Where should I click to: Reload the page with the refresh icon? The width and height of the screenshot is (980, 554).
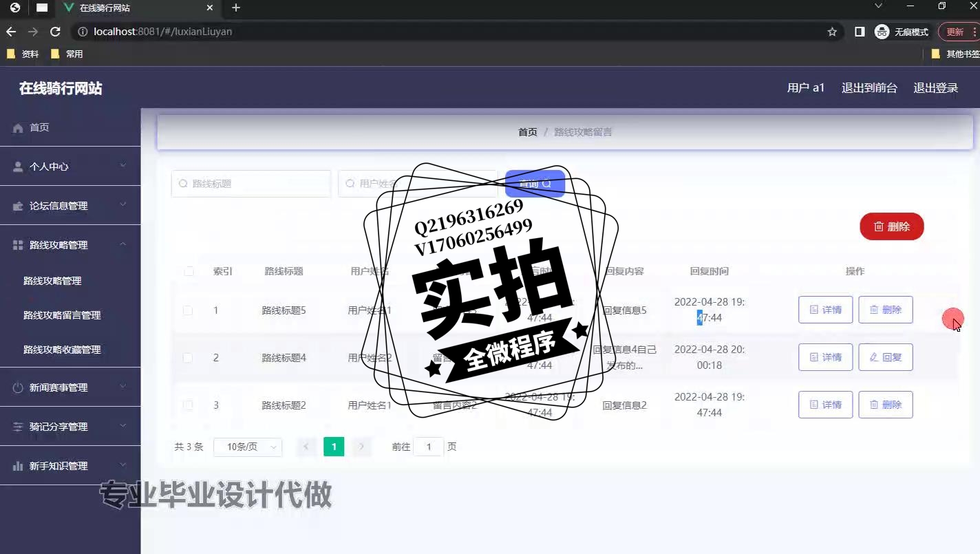[x=56, y=32]
